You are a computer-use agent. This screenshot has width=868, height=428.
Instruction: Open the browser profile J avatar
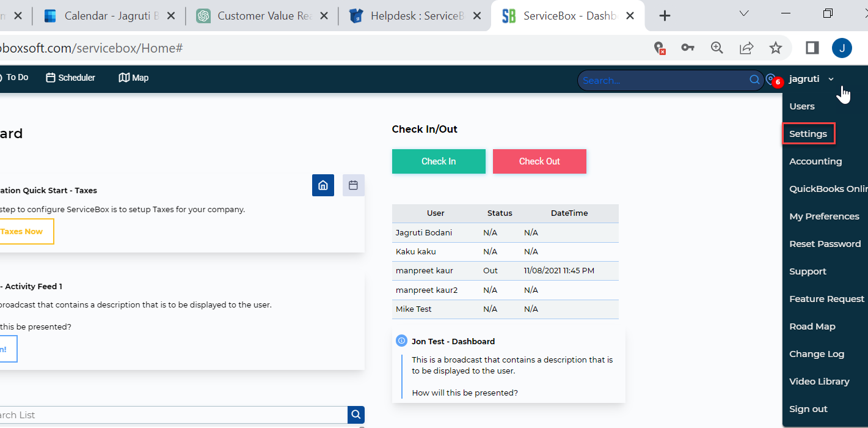point(842,48)
